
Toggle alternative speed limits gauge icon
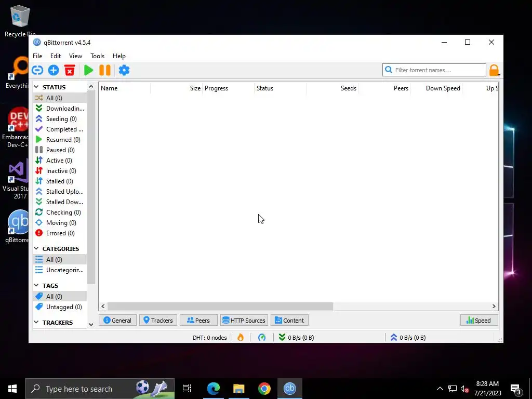262,337
